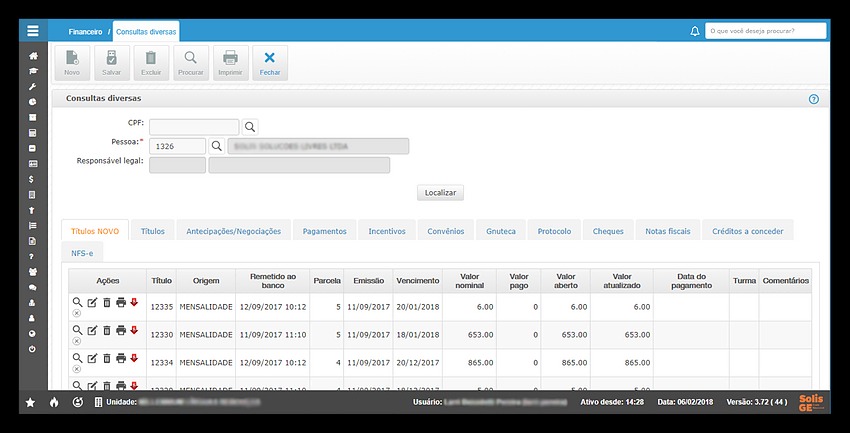850x433 pixels.
Task: Click red download arrow for título 12335
Action: tap(134, 302)
